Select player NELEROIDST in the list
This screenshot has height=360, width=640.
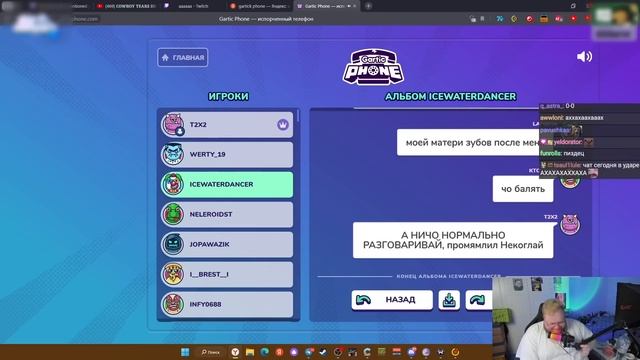227,214
